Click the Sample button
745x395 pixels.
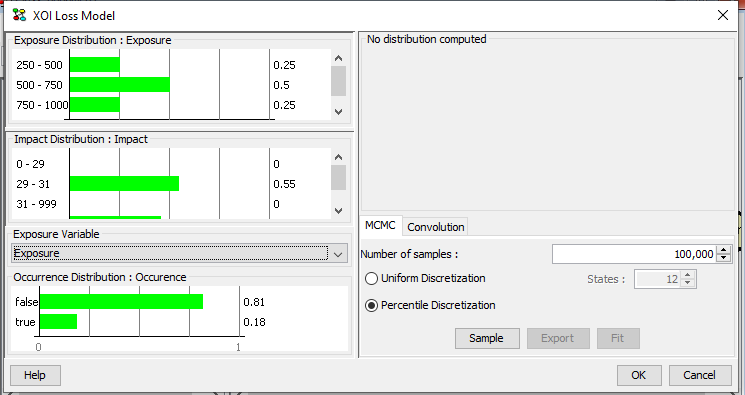coord(487,338)
